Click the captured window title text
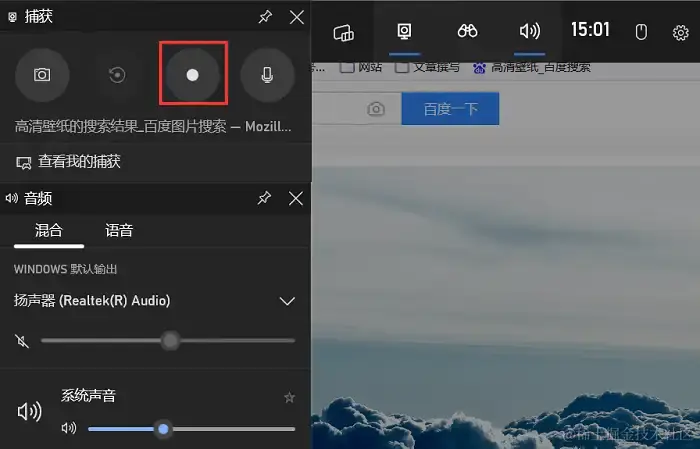 click(x=153, y=126)
